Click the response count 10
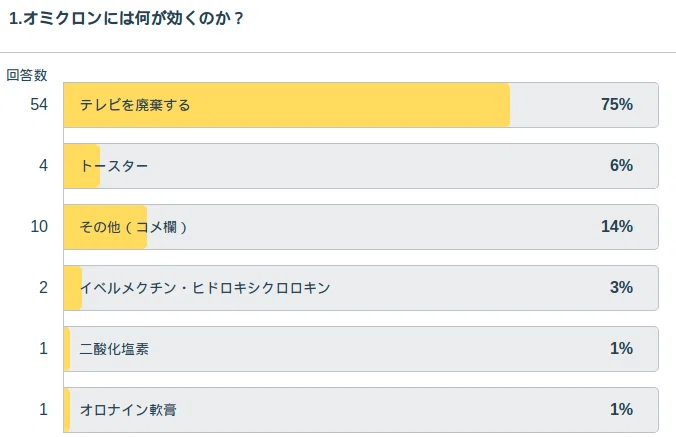The width and height of the screenshot is (676, 437). coord(39,226)
